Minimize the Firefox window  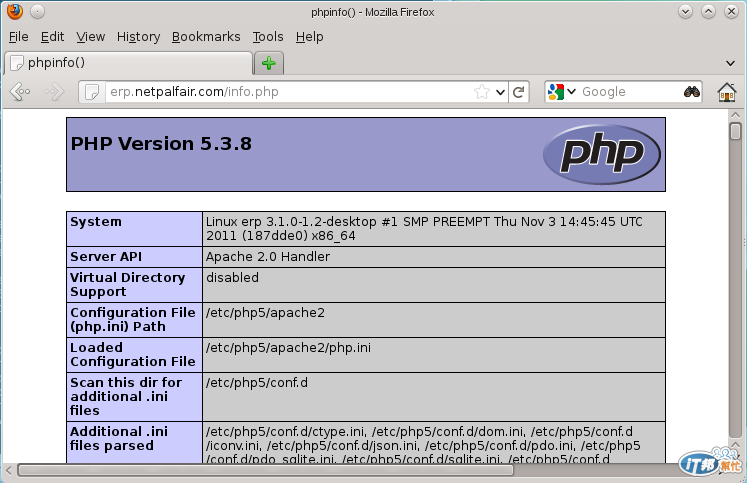(685, 11)
